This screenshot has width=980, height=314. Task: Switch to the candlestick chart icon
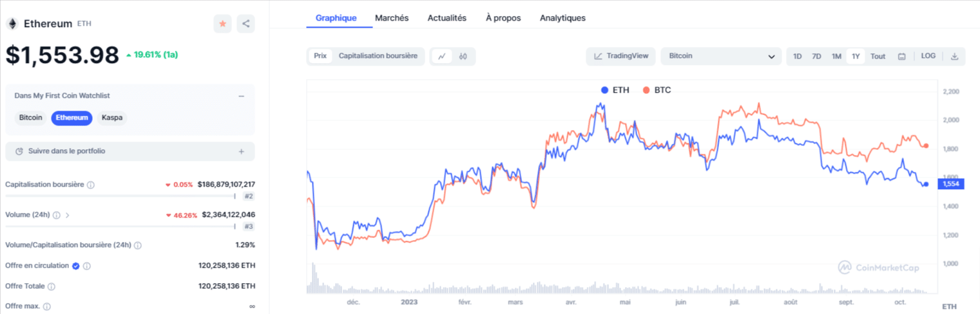(x=463, y=57)
